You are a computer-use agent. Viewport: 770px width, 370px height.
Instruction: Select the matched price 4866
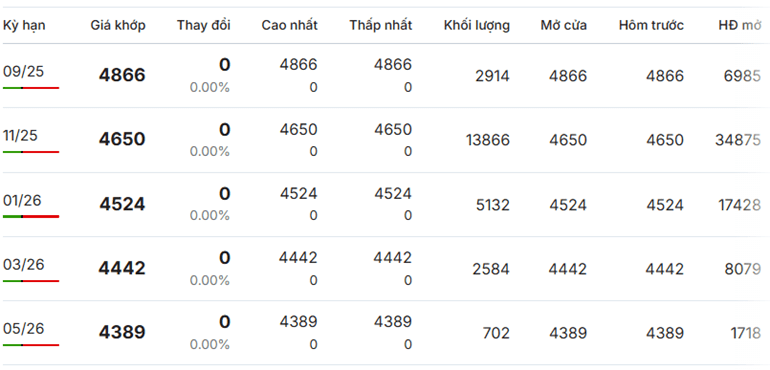pos(122,76)
